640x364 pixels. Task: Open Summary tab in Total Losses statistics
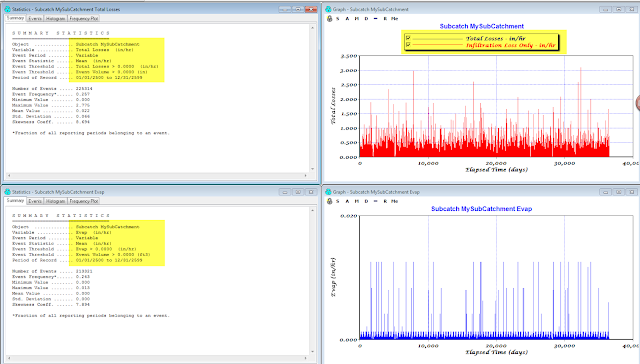16,18
